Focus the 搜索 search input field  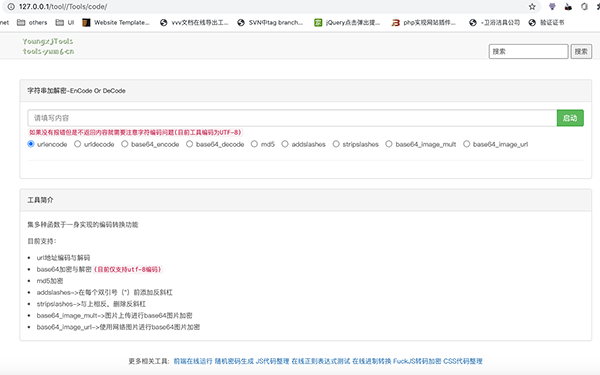pyautogui.click(x=528, y=51)
